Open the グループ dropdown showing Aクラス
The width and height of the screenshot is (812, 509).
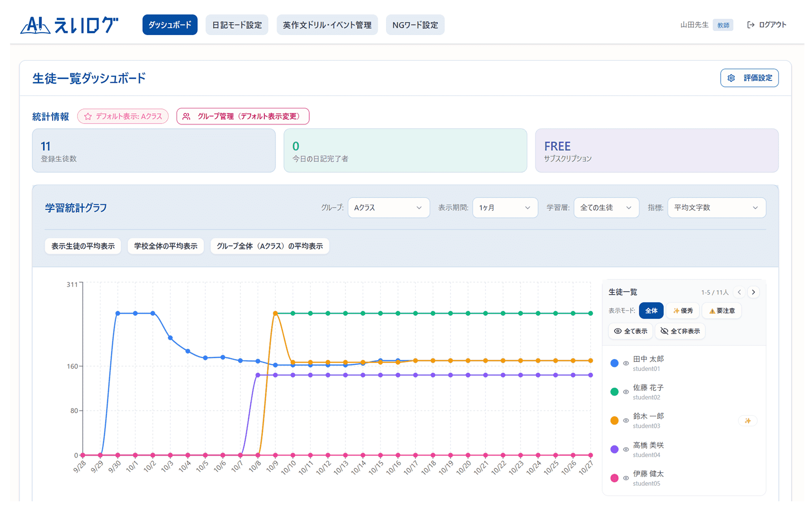click(388, 208)
